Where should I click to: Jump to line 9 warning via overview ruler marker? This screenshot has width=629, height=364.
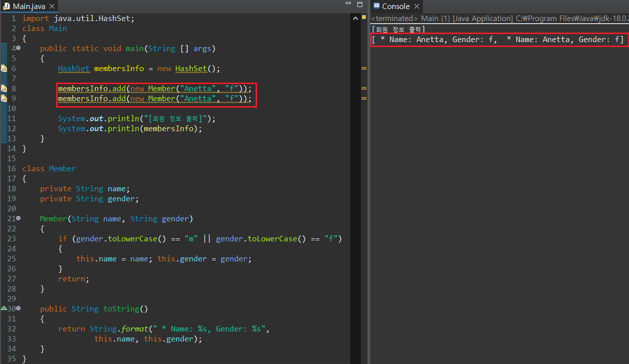pyautogui.click(x=364, y=98)
